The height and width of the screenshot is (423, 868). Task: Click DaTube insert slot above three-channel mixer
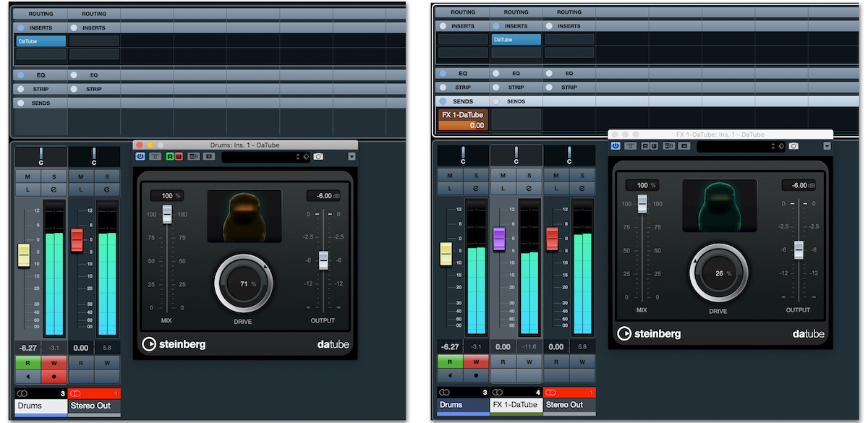point(516,40)
